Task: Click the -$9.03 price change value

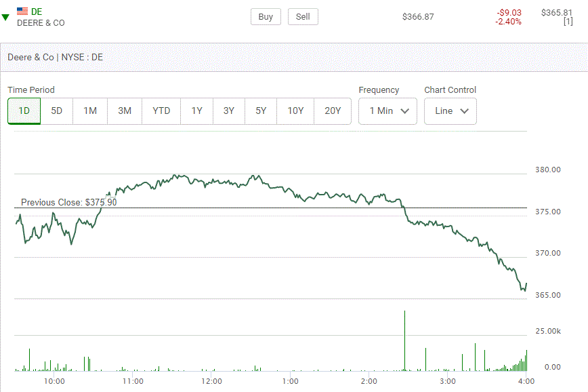Action: click(x=509, y=12)
